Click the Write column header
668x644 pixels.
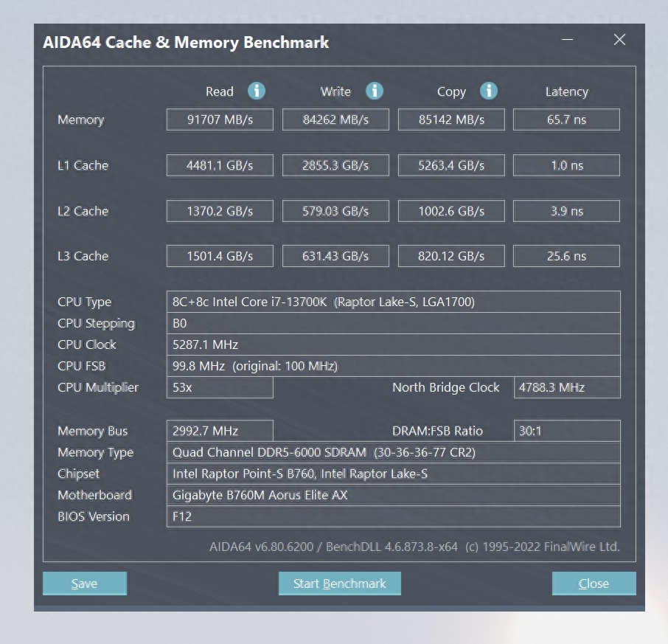click(x=335, y=91)
